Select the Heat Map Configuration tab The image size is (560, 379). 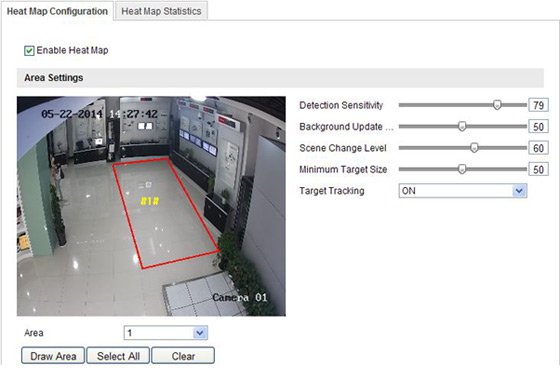click(57, 11)
